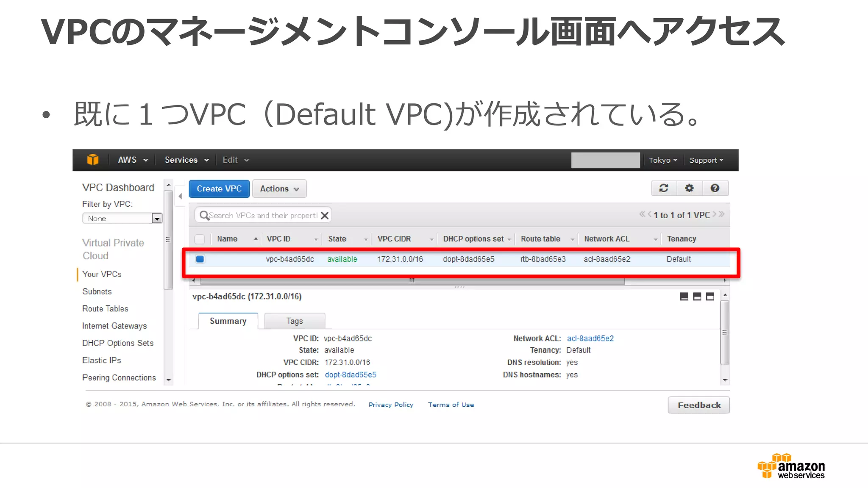This screenshot has width=868, height=488.
Task: Open Internet Gateways in sidebar
Action: (x=114, y=326)
